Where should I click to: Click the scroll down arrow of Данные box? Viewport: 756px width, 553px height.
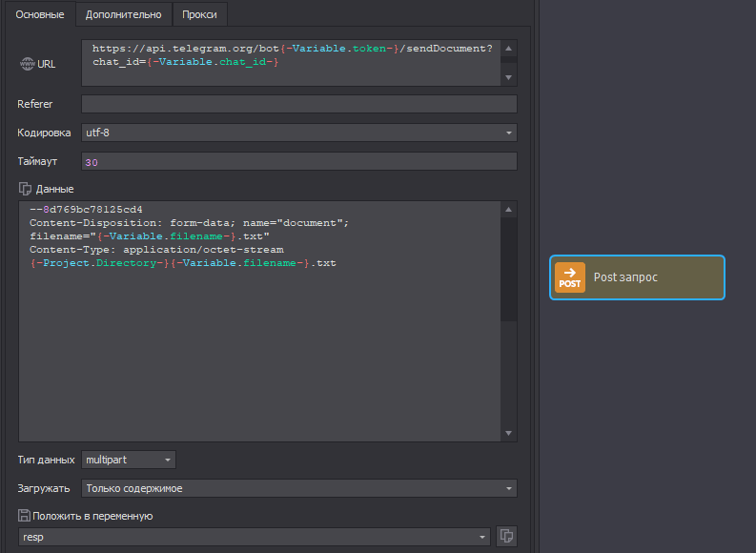click(509, 433)
